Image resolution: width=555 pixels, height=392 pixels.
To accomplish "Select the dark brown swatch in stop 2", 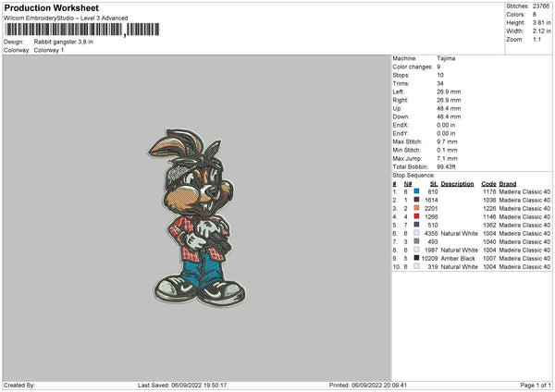I will click(416, 200).
